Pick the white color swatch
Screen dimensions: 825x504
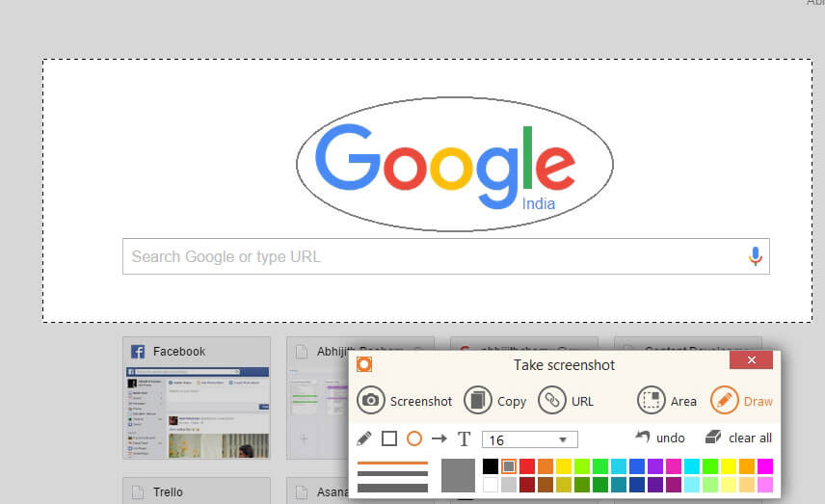491,485
